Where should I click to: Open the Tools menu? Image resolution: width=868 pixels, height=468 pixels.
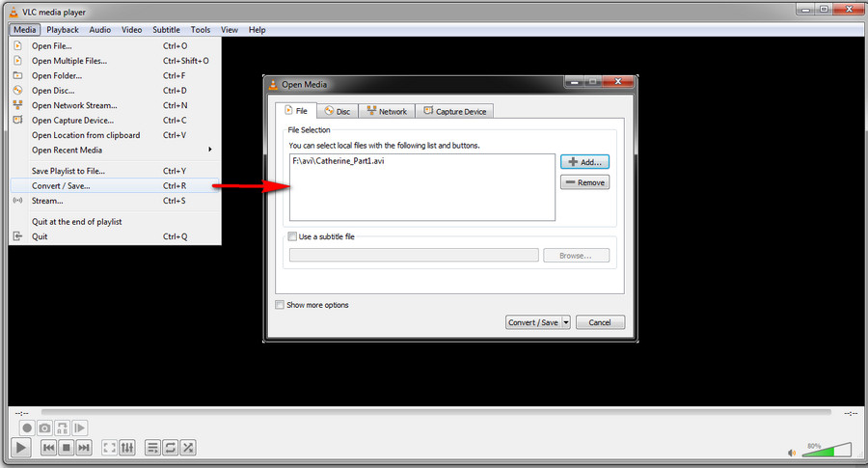pos(201,29)
